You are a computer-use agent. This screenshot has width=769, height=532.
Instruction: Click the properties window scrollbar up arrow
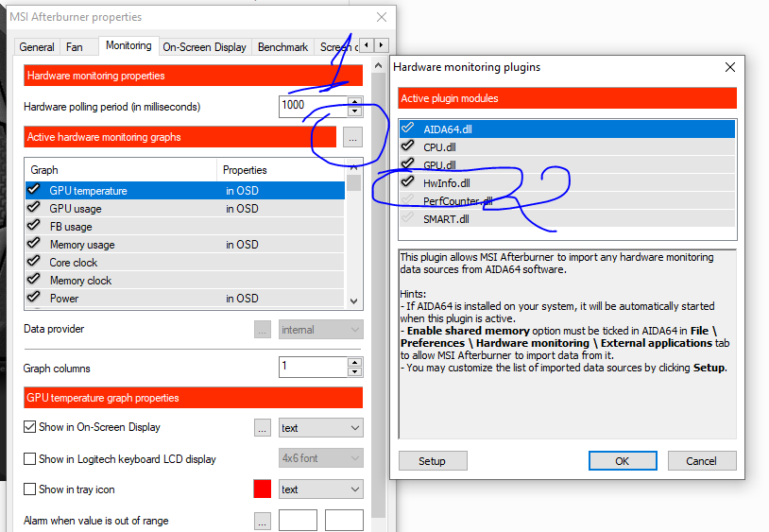coord(378,66)
